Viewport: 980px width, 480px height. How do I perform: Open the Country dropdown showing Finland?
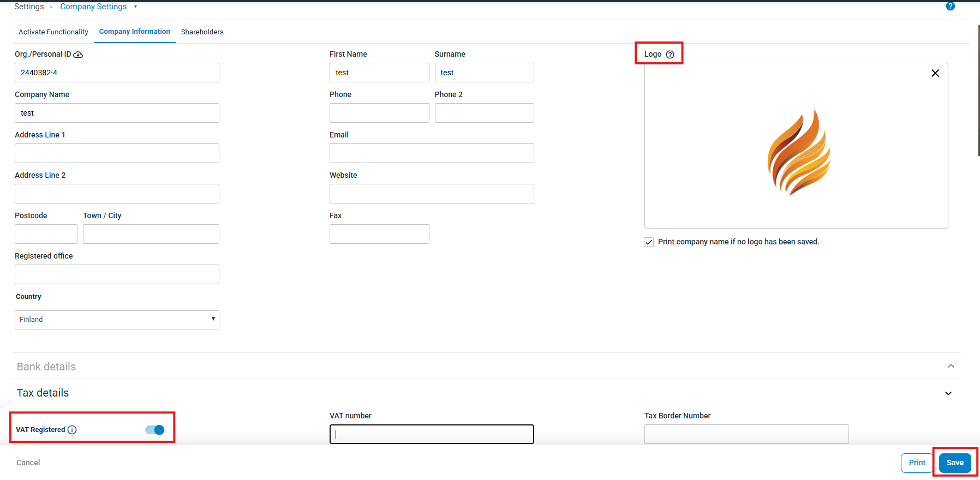pyautogui.click(x=117, y=320)
